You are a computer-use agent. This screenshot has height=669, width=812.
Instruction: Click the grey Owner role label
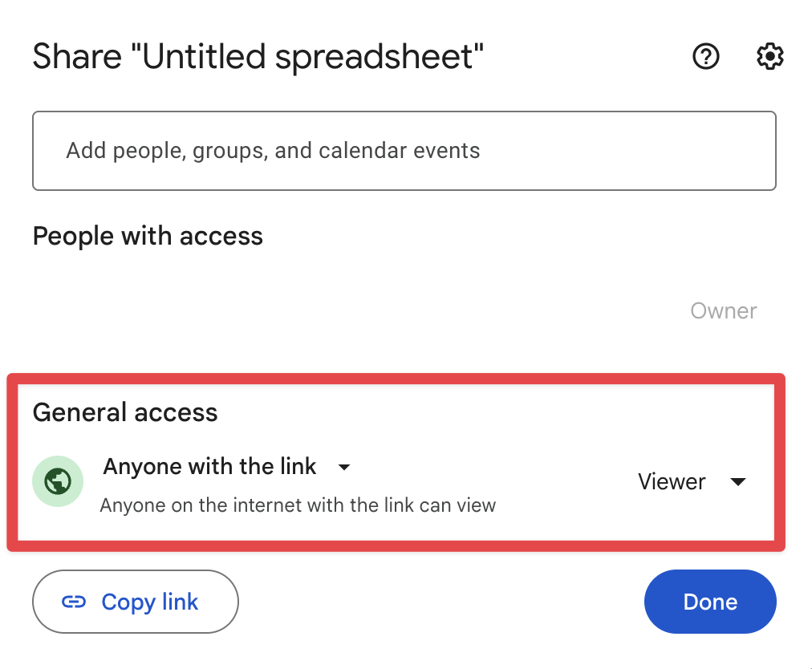click(x=724, y=311)
